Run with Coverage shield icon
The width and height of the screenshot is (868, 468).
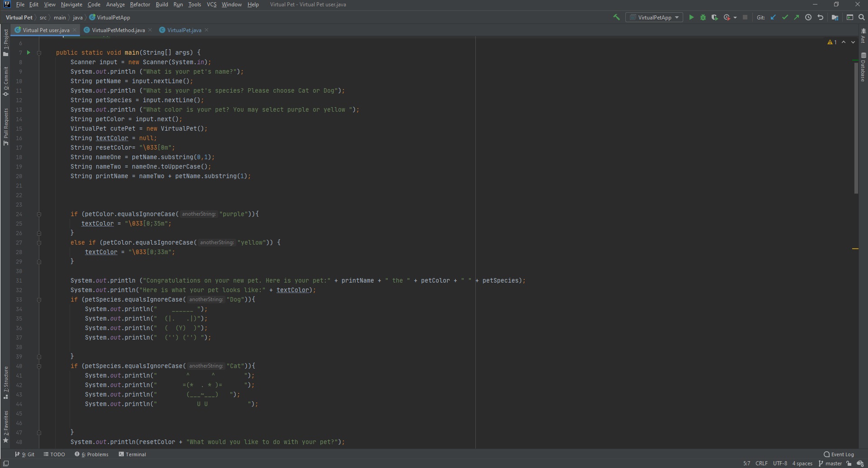714,17
